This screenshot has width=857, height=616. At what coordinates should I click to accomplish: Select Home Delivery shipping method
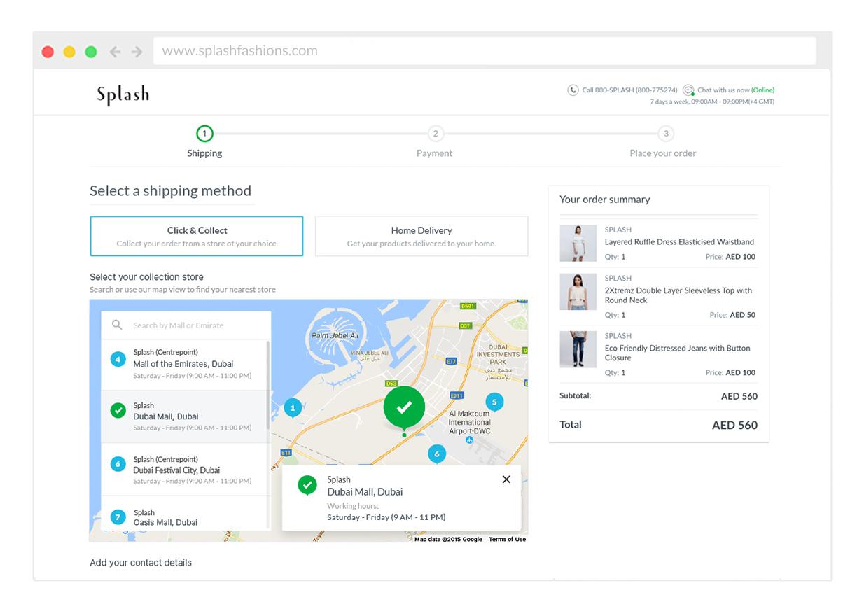point(421,236)
